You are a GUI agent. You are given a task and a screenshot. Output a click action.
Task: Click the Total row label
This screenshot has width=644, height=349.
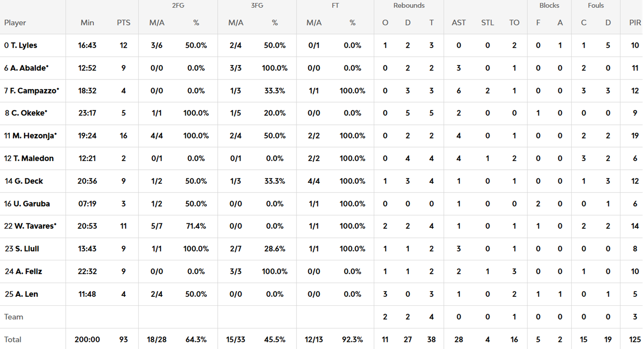coord(13,340)
